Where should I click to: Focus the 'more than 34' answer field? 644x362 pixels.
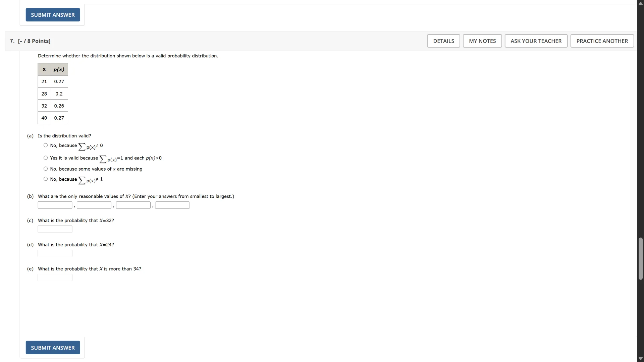click(x=55, y=278)
